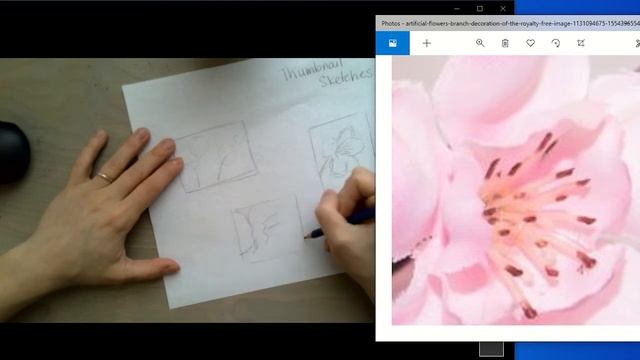Click the gray taskbar thumbnail at bottom
The height and width of the screenshot is (360, 640).
491,349
